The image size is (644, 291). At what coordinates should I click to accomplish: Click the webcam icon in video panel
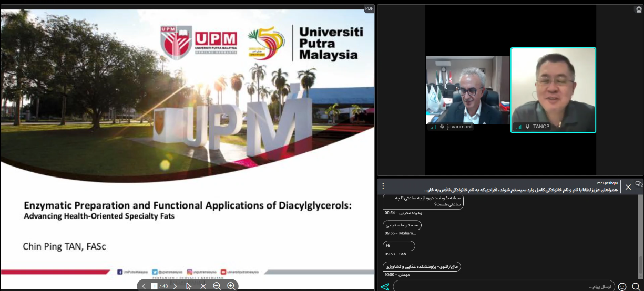tap(638, 9)
